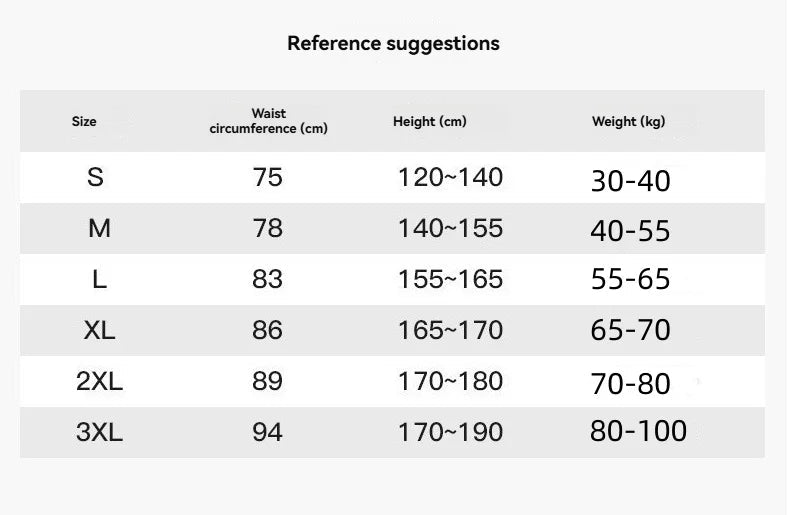Image resolution: width=803 pixels, height=515 pixels.
Task: Select the S size cell
Action: tap(96, 177)
